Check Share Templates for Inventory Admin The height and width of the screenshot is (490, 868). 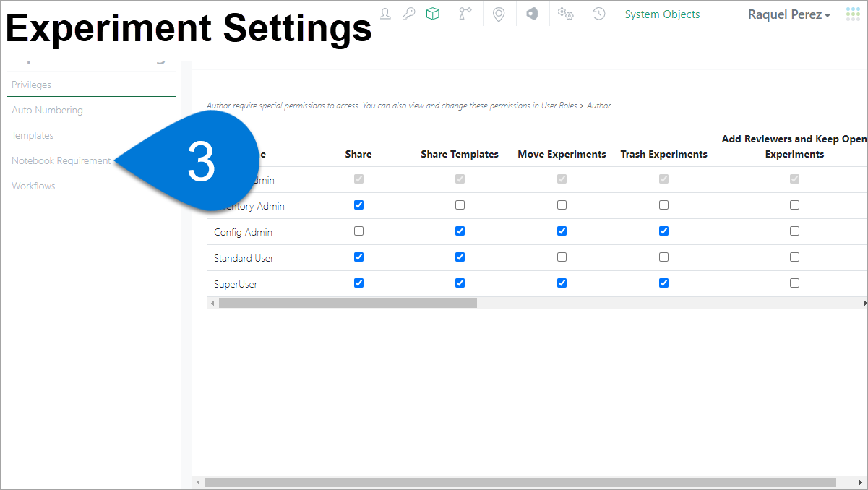click(460, 205)
